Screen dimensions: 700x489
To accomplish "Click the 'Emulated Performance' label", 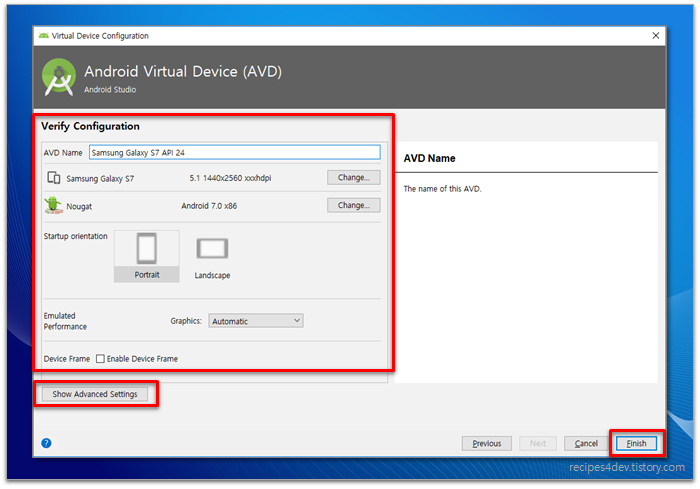I will click(x=65, y=321).
